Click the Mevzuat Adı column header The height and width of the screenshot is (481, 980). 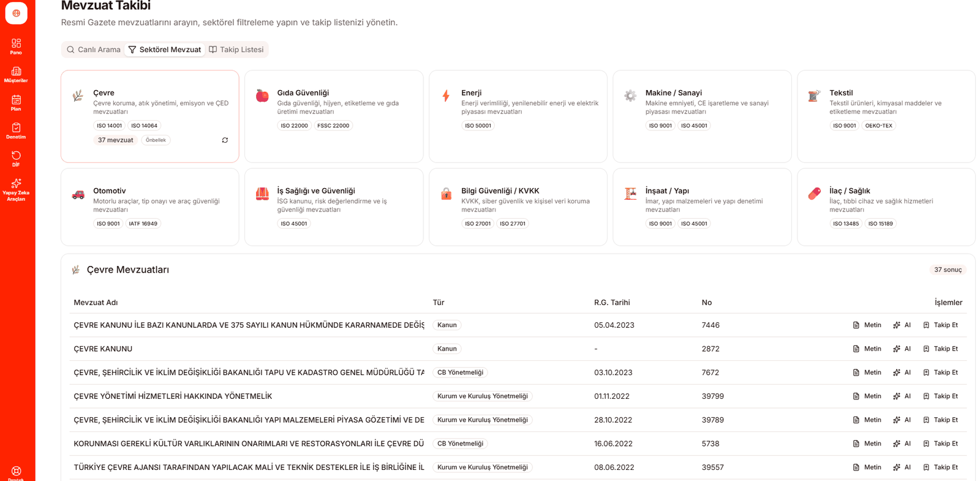96,303
